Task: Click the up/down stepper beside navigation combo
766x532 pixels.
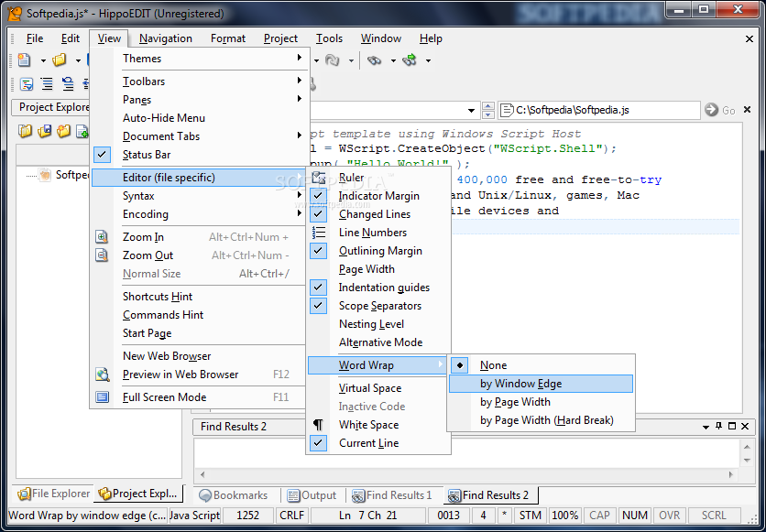Action: pyautogui.click(x=488, y=110)
